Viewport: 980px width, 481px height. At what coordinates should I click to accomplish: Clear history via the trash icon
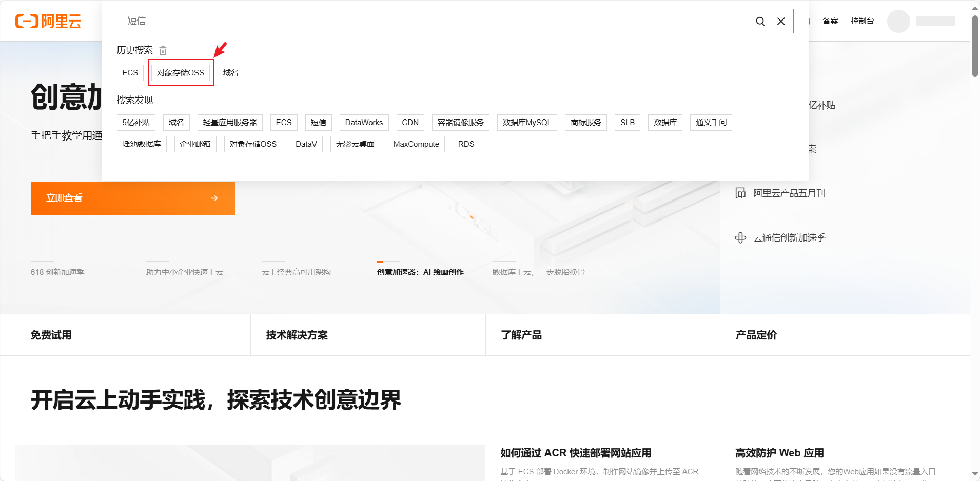163,50
